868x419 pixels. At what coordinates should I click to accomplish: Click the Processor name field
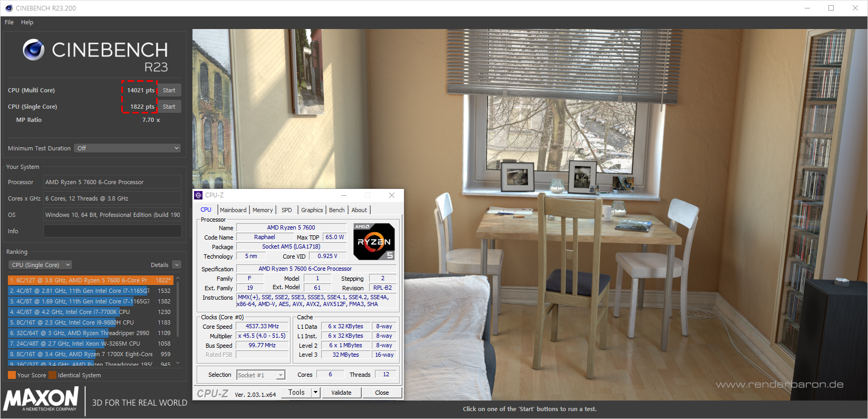pos(112,182)
